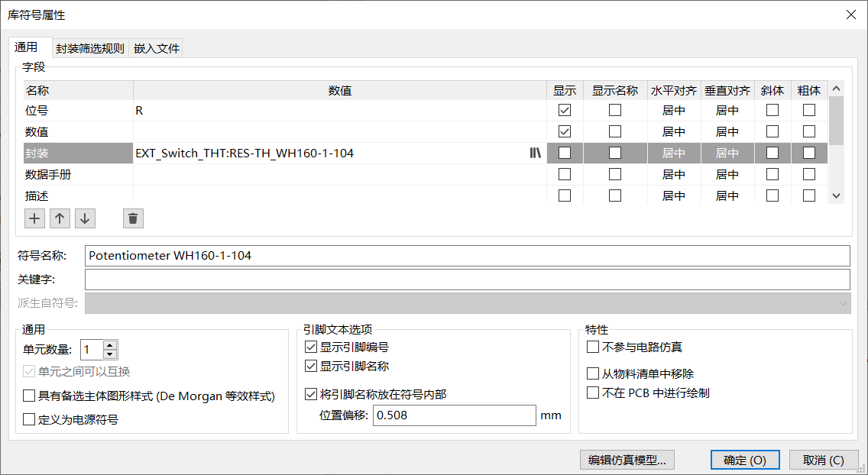Check 不参与电路仿真 option

[593, 347]
